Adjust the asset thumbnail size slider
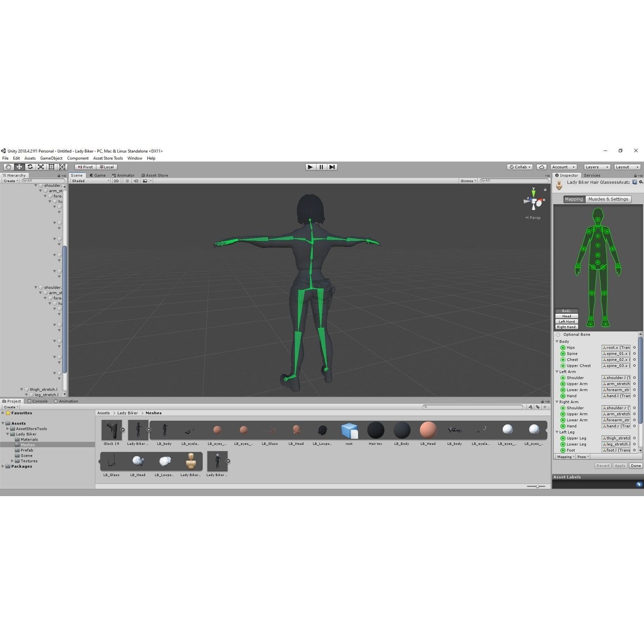The image size is (644, 644). (536, 487)
